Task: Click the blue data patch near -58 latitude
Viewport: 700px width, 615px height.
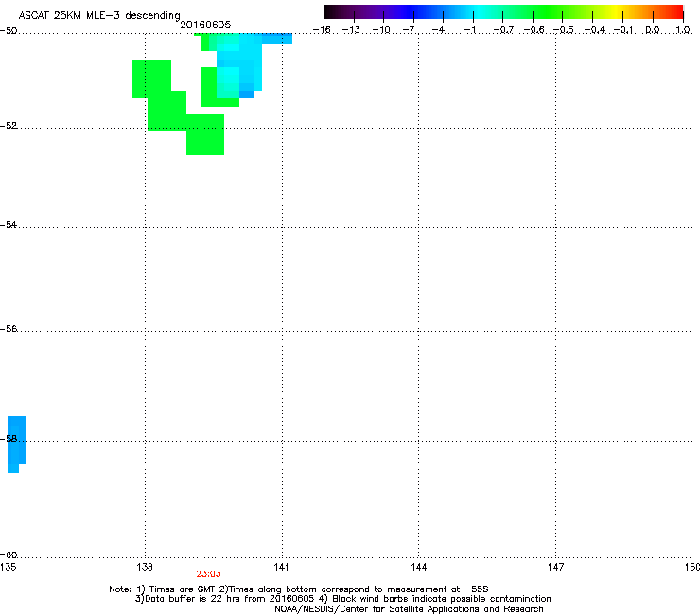Action: point(16,444)
